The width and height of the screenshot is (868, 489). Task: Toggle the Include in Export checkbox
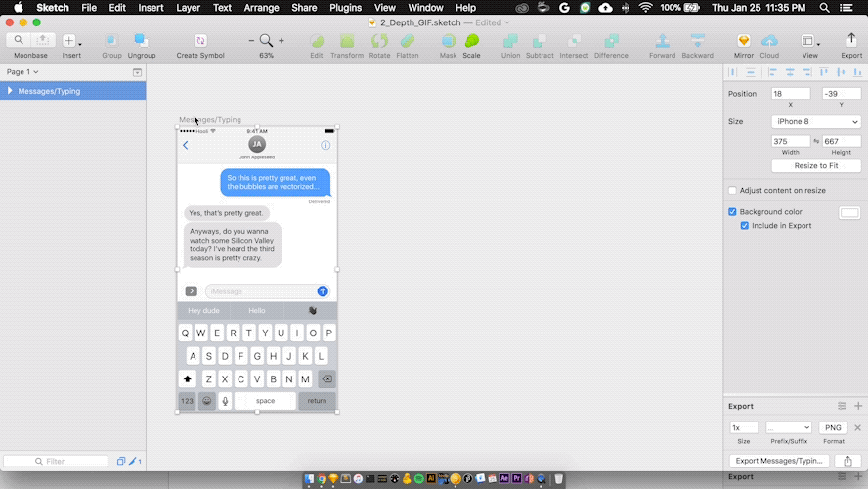tap(745, 226)
